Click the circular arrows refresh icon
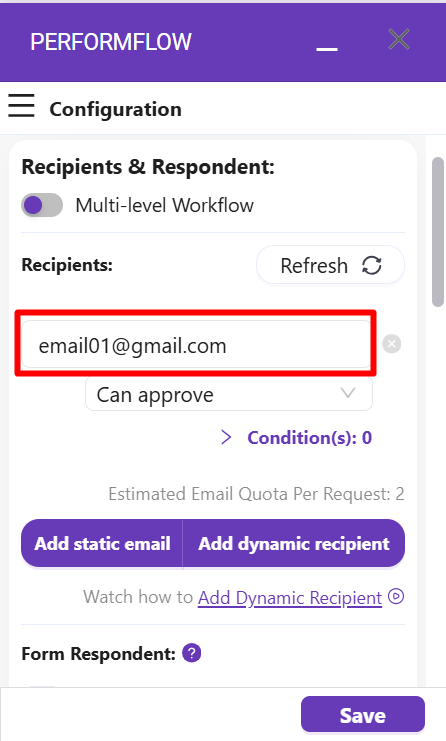 pyautogui.click(x=372, y=265)
